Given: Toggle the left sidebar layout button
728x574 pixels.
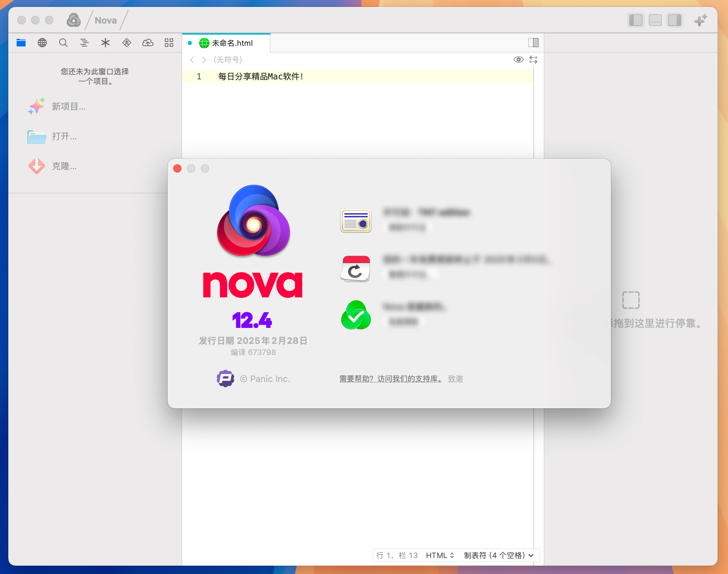Looking at the screenshot, I should pyautogui.click(x=636, y=20).
